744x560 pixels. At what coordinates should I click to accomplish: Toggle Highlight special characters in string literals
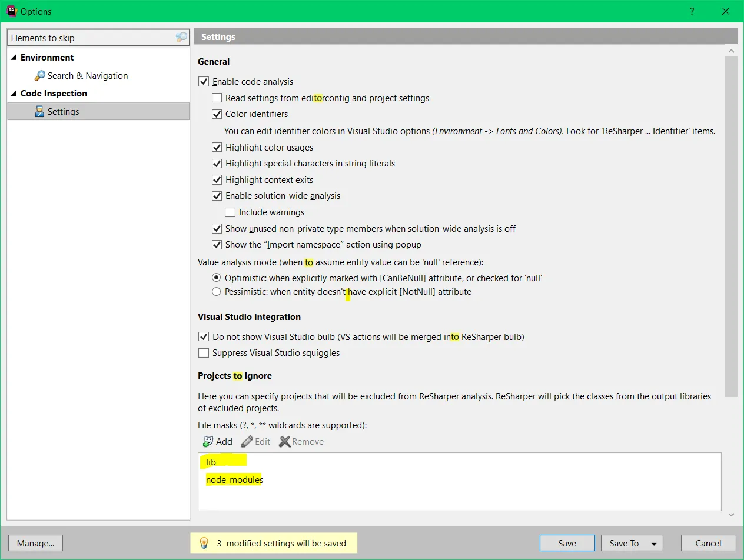tap(217, 164)
